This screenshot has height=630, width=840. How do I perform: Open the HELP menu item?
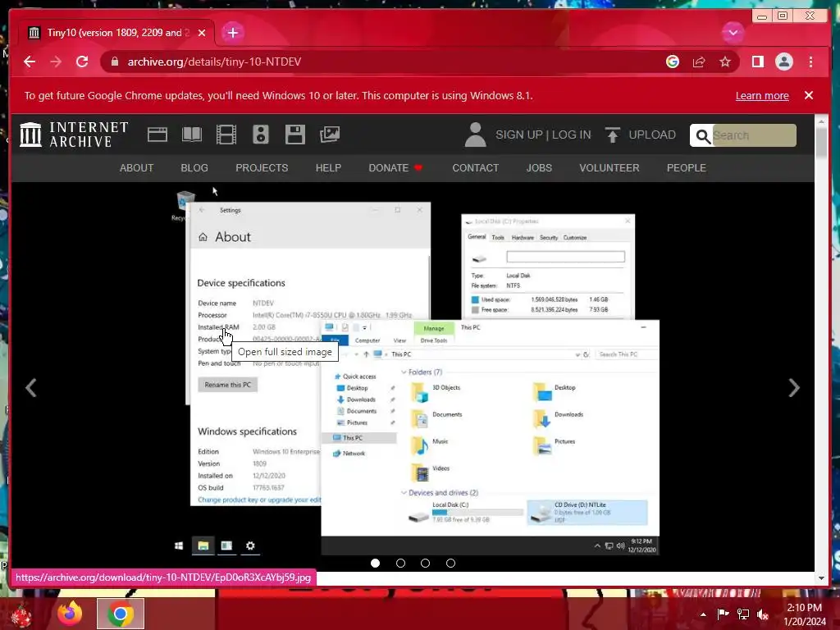coord(328,167)
